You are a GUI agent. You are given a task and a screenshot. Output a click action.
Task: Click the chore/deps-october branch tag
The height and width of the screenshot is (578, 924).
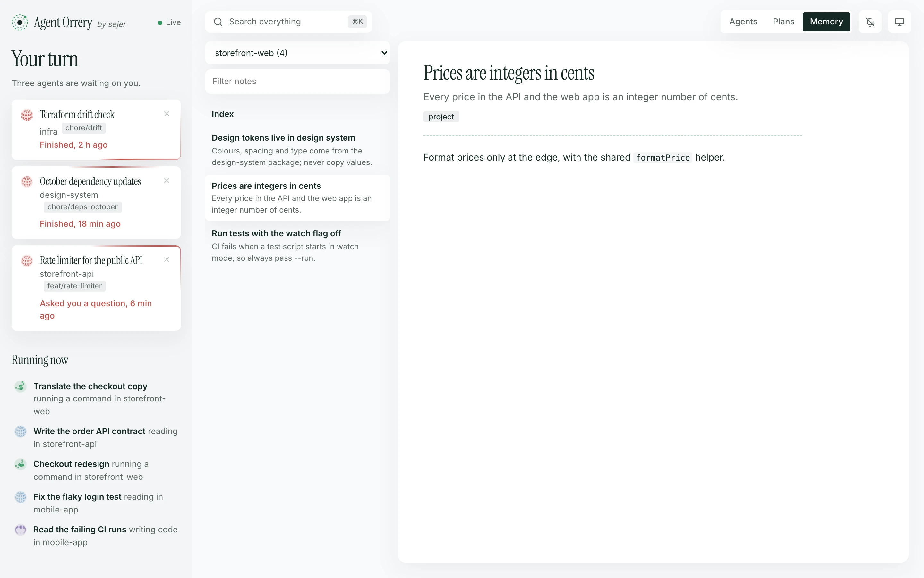click(82, 207)
